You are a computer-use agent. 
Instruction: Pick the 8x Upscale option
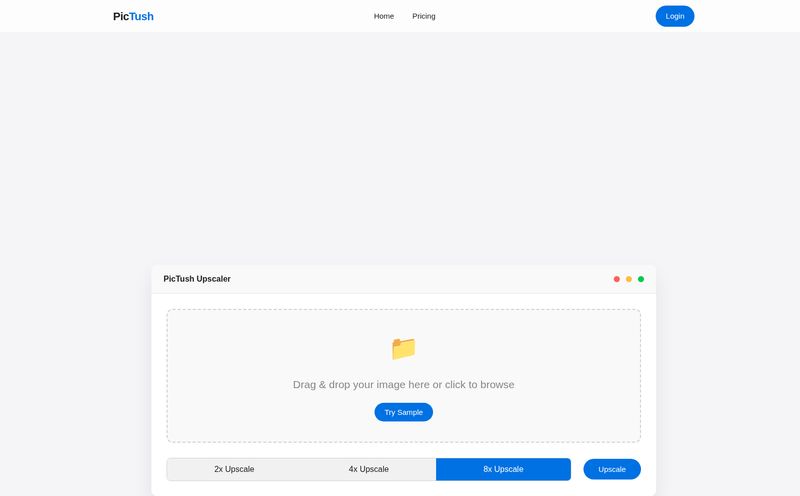[503, 469]
